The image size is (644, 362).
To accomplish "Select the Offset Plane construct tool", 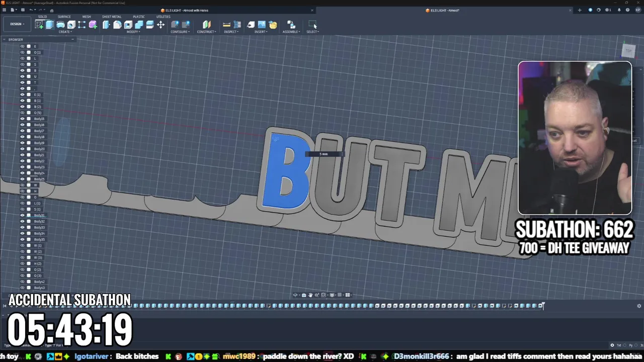I will pos(206,25).
